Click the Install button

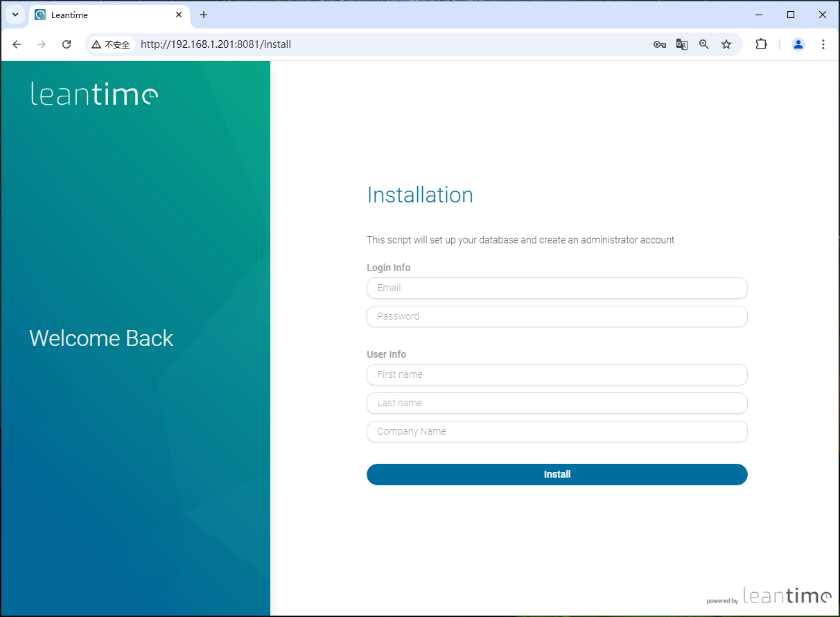pyautogui.click(x=557, y=474)
